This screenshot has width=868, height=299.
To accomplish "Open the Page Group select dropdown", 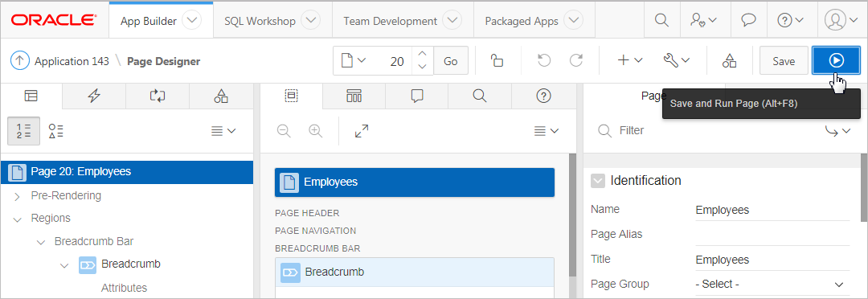I will (772, 284).
